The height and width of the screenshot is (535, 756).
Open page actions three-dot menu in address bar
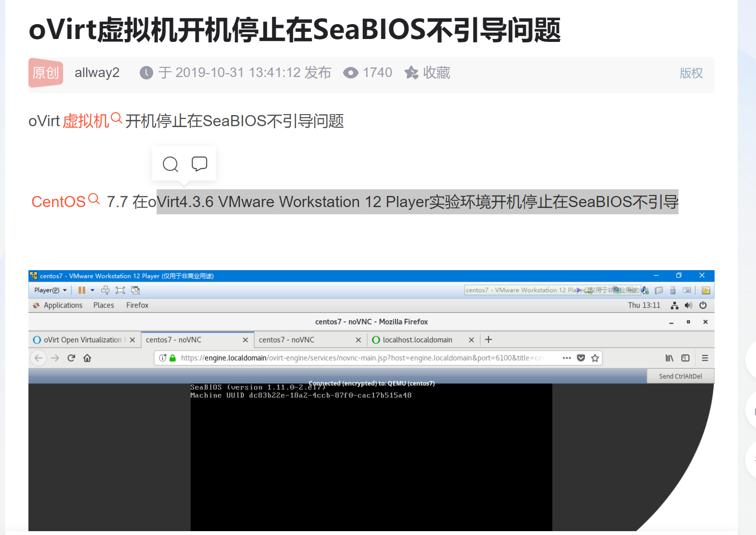[x=567, y=358]
